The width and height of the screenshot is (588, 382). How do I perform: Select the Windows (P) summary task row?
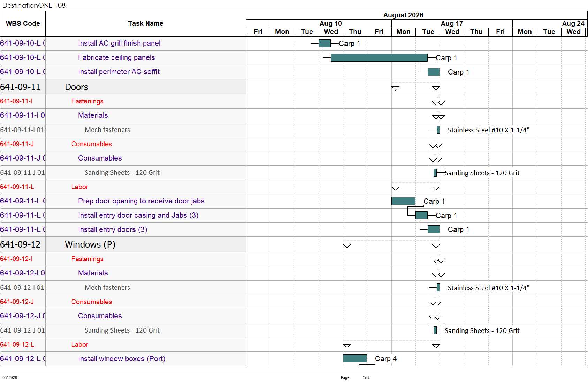(x=123, y=244)
